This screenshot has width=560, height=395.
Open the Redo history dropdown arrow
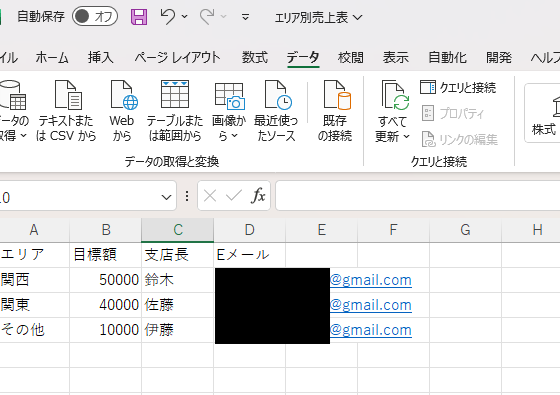pyautogui.click(x=224, y=16)
